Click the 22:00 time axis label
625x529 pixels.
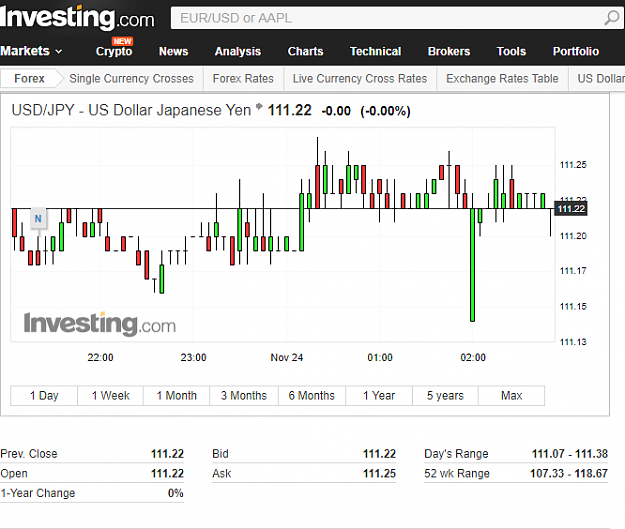coord(100,358)
